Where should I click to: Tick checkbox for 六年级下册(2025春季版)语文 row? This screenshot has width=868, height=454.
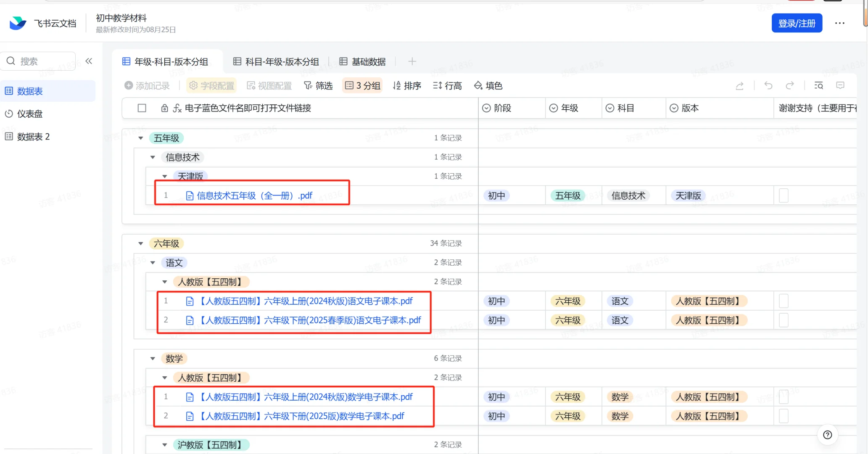coord(784,320)
